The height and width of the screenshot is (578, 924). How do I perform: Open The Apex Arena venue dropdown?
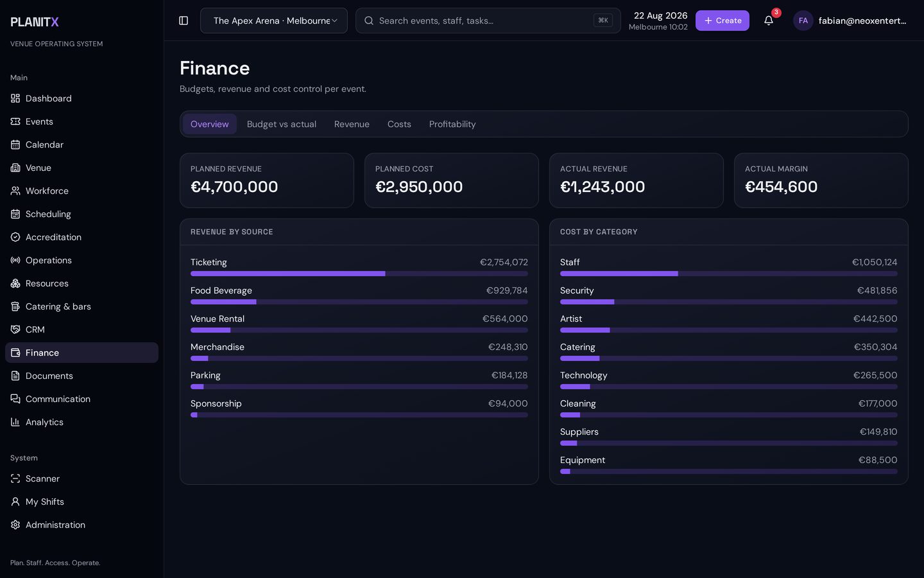click(274, 21)
